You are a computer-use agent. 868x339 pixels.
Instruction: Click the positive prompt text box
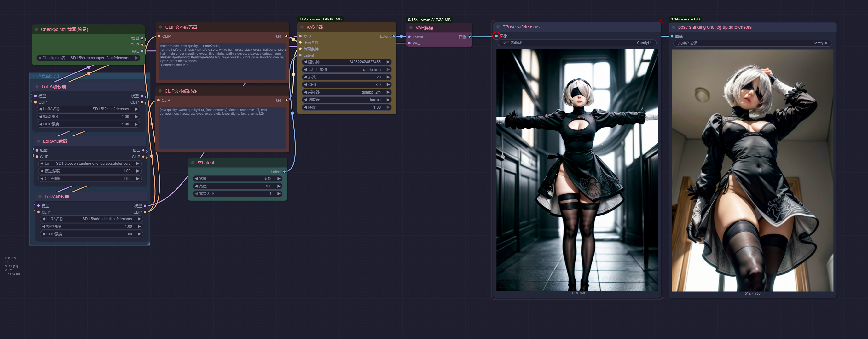pyautogui.click(x=223, y=62)
